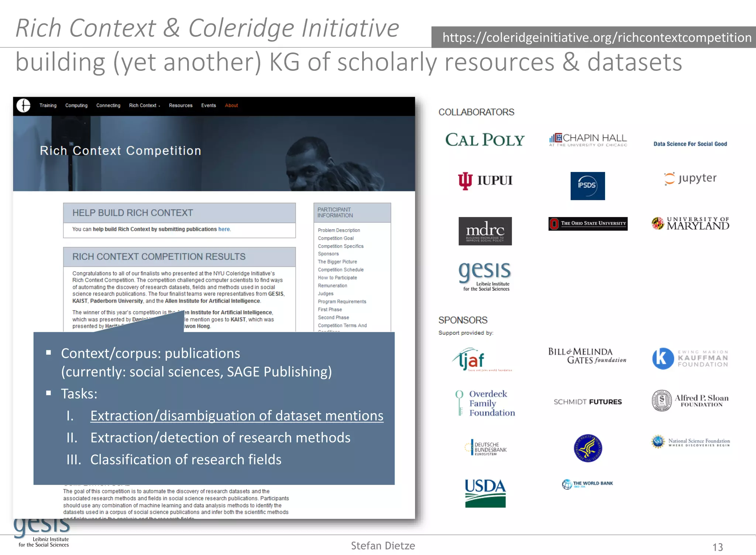Click 'Classification of research fields' text
The height and width of the screenshot is (555, 756).
[186, 460]
